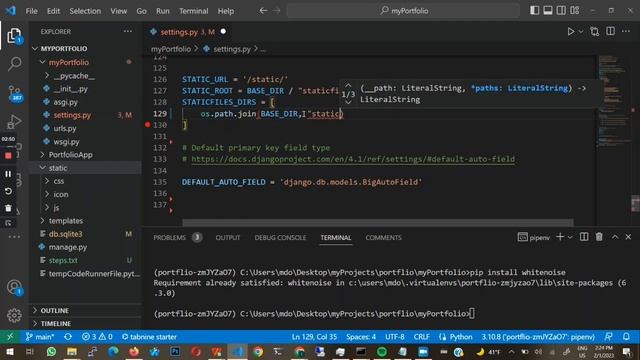The height and width of the screenshot is (360, 640).
Task: Open manage.py in the explorer
Action: click(68, 247)
